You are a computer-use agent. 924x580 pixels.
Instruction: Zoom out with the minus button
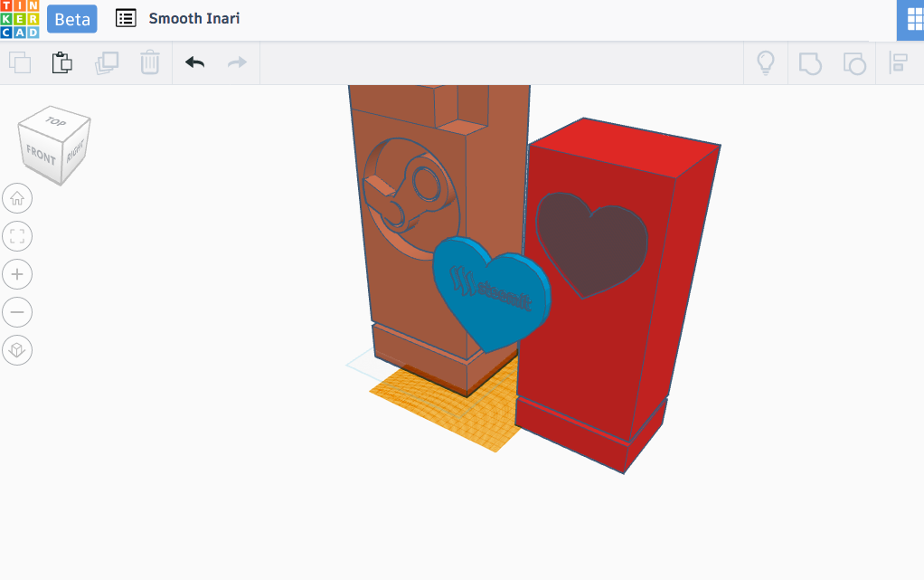[x=17, y=312]
